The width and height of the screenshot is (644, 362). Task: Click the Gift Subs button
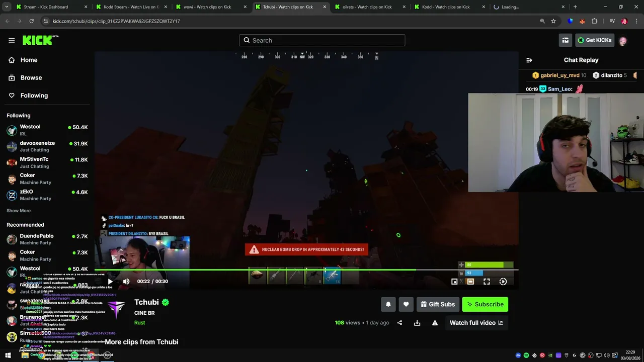click(x=438, y=304)
